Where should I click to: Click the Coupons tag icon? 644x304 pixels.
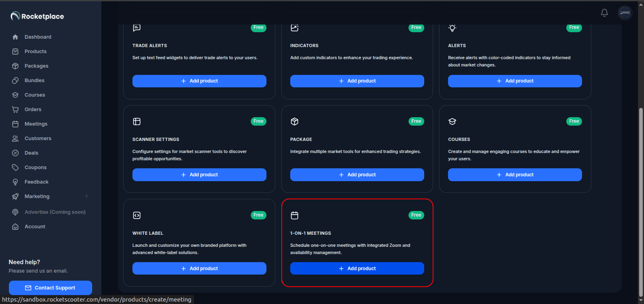(15, 168)
